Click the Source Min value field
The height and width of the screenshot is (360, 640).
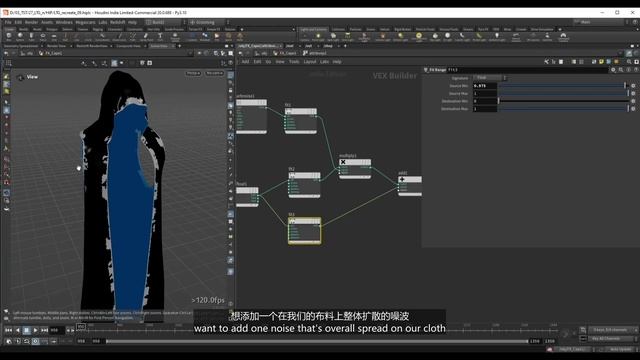coord(484,86)
